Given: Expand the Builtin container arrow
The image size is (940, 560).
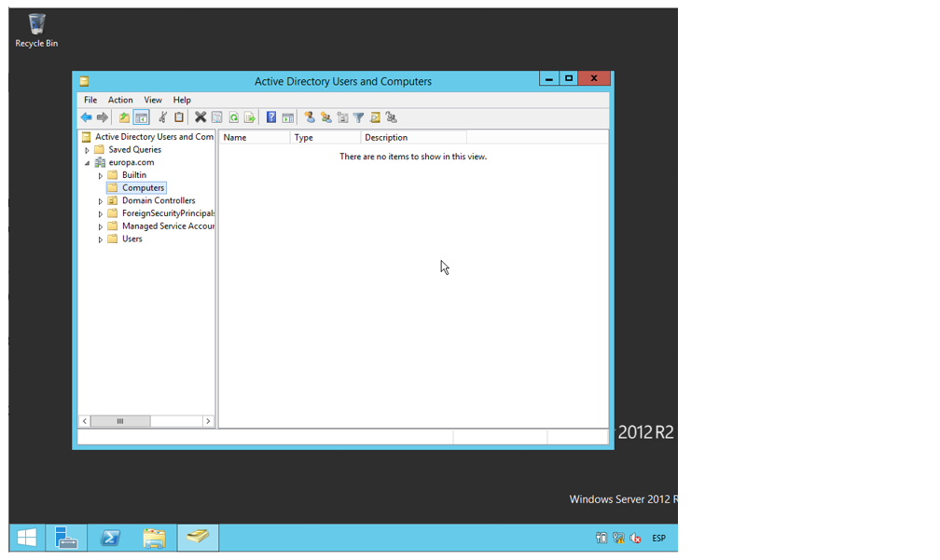Looking at the screenshot, I should tap(101, 176).
